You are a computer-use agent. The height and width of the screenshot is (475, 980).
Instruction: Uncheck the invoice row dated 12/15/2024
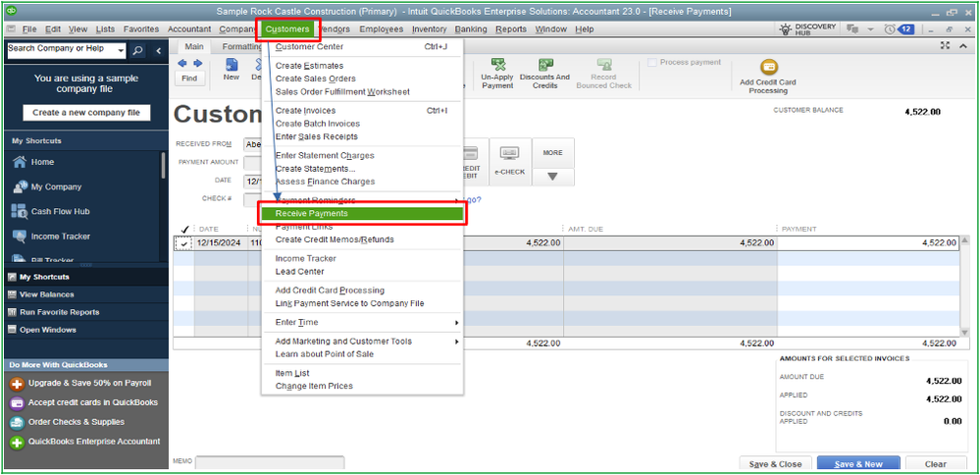tap(183, 243)
